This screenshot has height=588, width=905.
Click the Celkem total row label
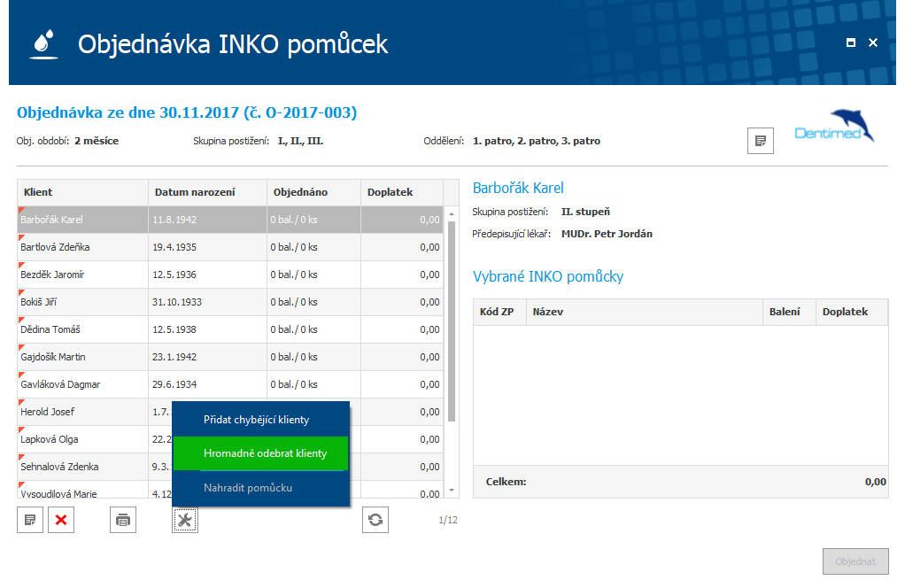click(506, 482)
